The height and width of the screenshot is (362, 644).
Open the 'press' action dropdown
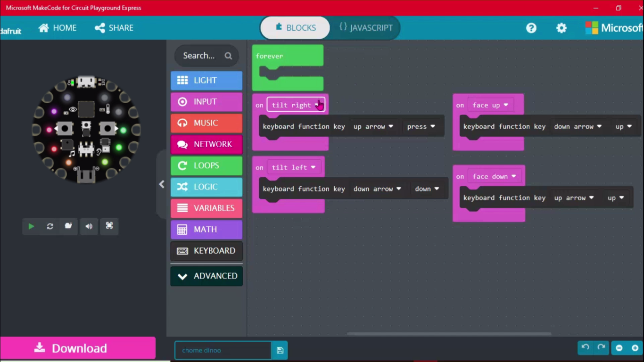tap(421, 126)
